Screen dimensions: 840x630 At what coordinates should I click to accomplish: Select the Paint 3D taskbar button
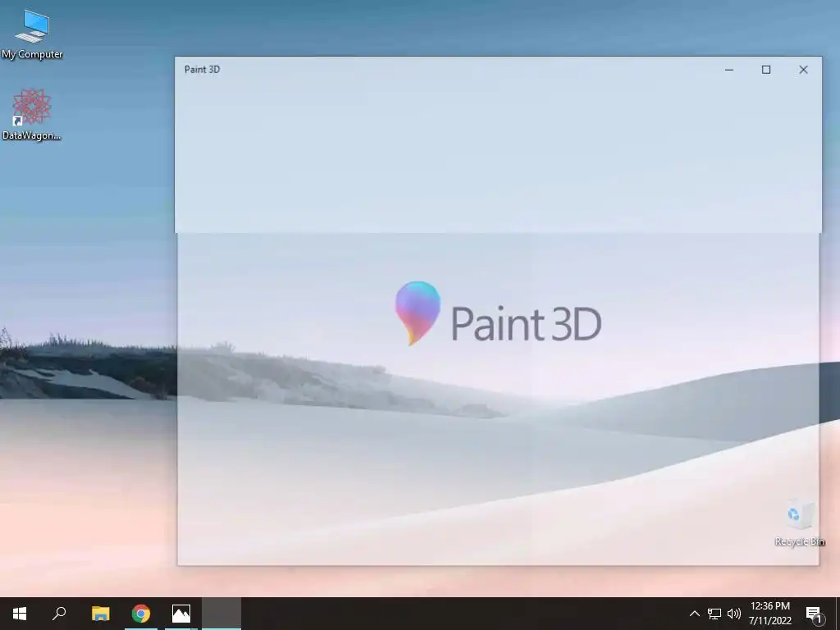point(221,614)
